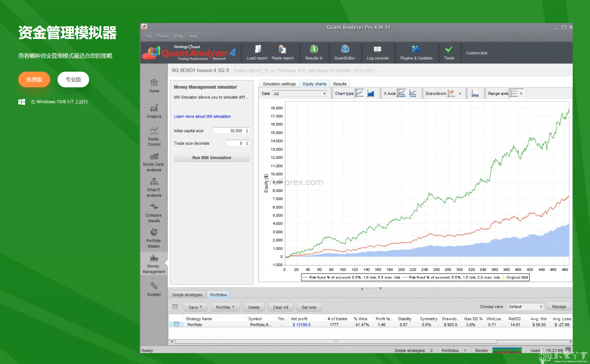Toggle the first Risk fixed 1.6 lots legend entry

click(351, 277)
